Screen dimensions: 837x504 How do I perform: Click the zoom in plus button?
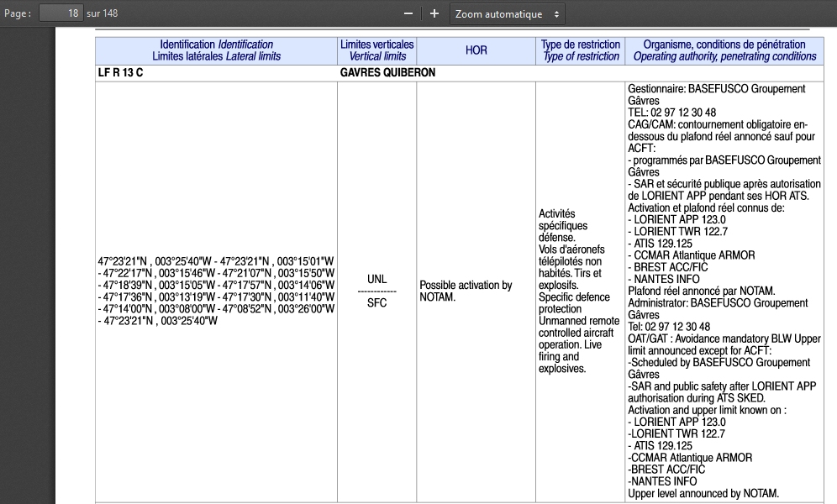point(434,14)
